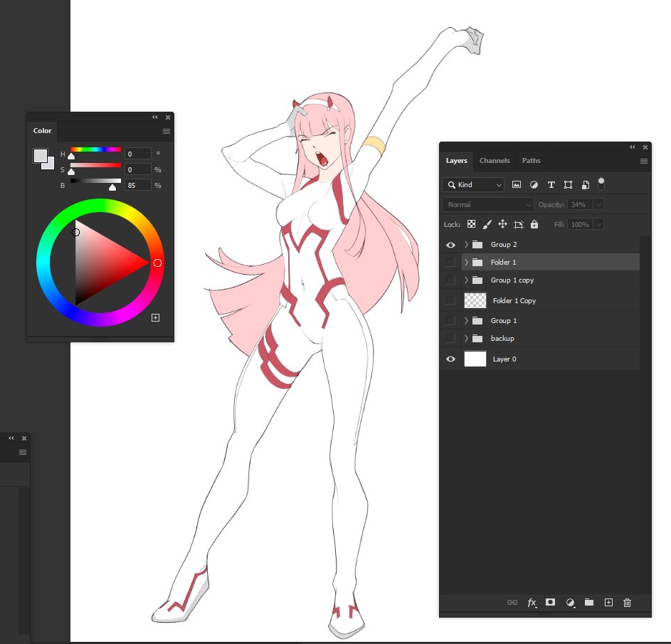671x644 pixels.
Task: Select the Group 1 copy name
Action: pos(512,280)
